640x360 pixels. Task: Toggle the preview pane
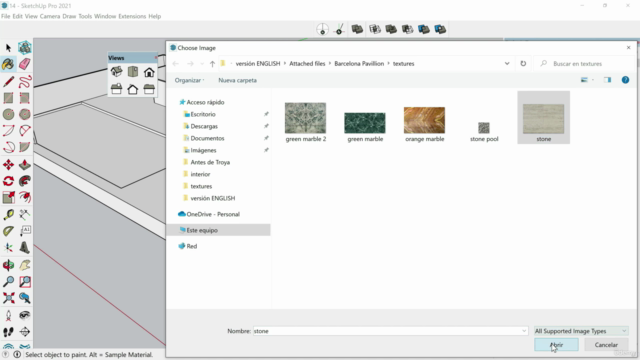coord(608,80)
